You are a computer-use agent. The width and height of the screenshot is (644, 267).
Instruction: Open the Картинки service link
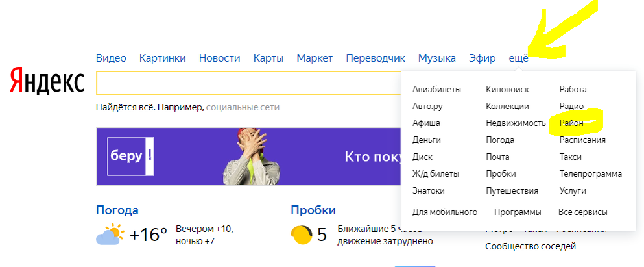click(163, 58)
